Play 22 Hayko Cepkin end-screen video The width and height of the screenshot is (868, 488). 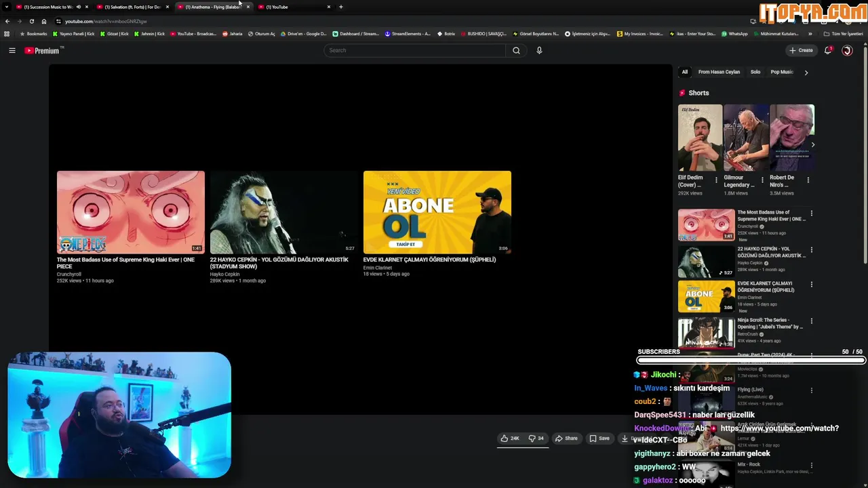[284, 212]
